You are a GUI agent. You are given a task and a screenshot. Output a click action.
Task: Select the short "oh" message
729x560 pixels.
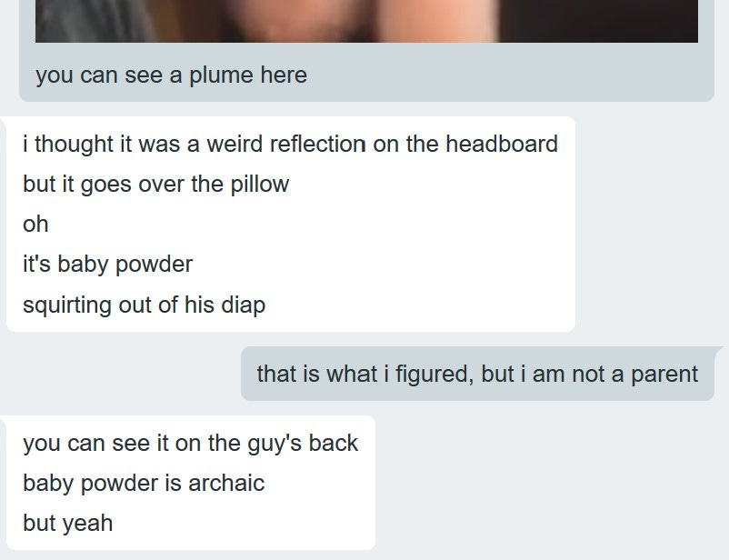[35, 225]
